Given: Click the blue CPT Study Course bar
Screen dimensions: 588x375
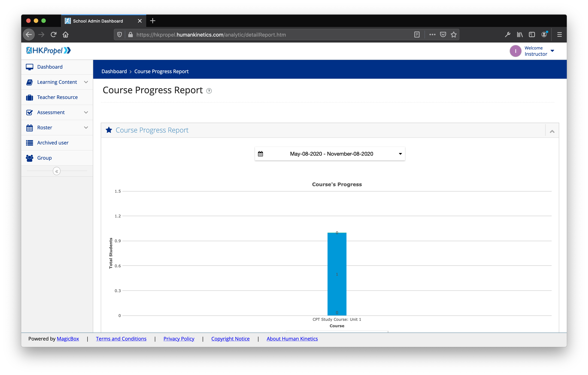Looking at the screenshot, I should point(337,274).
